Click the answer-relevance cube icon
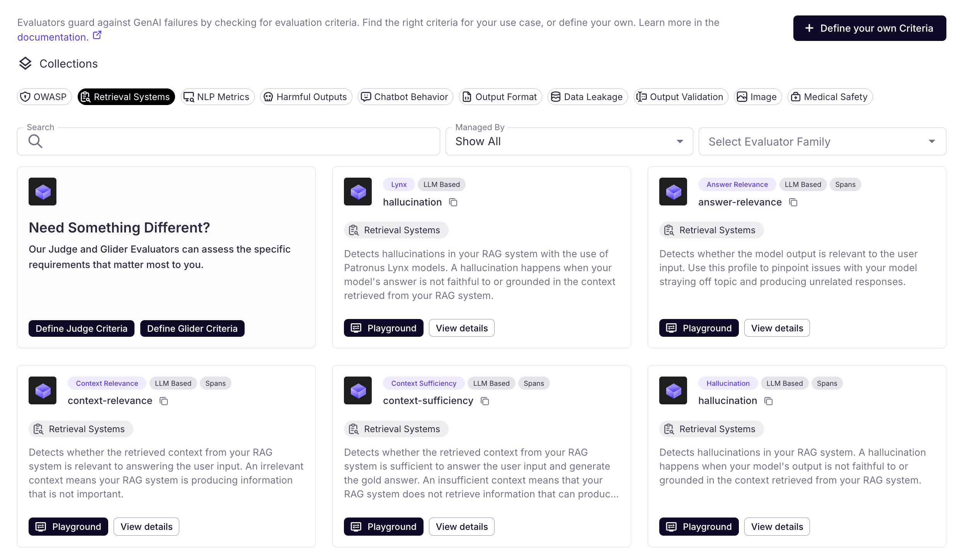This screenshot has width=963, height=560. pyautogui.click(x=673, y=192)
